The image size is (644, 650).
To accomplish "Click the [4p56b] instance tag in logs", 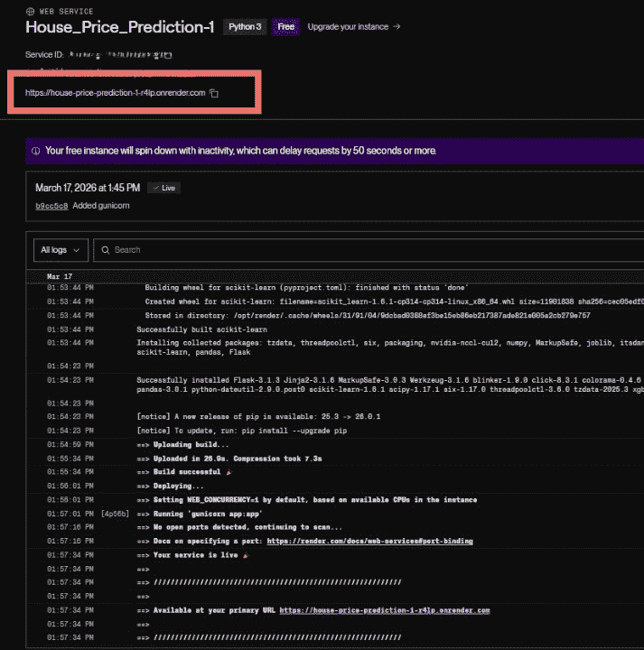I will [116, 514].
